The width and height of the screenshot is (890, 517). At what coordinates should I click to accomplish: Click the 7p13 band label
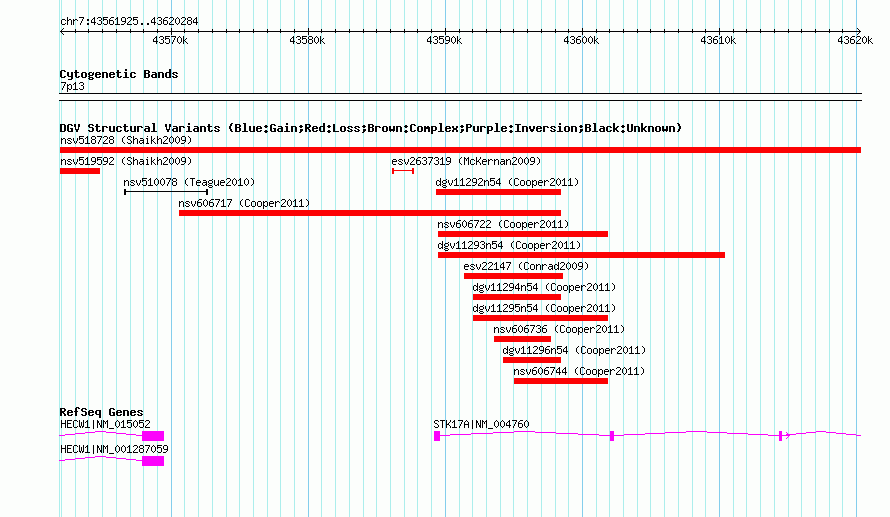pos(72,86)
